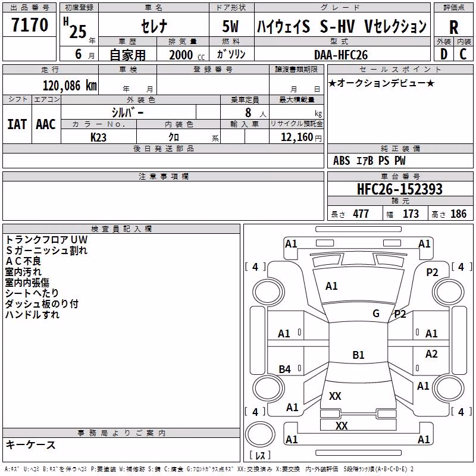476x476 pixels.
Task: Click the damage code legend line
Action: click(x=209, y=469)
